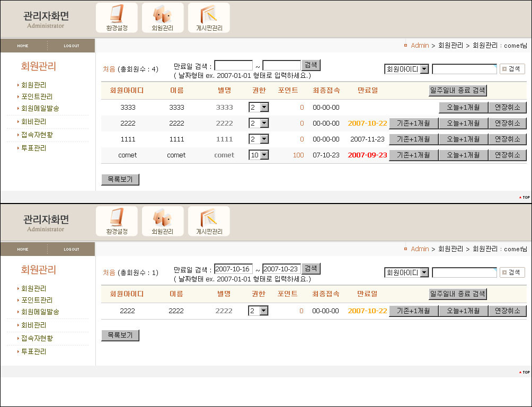532x407 pixels.
Task: Select 회원관리 icon in the lower header
Action: [x=163, y=221]
